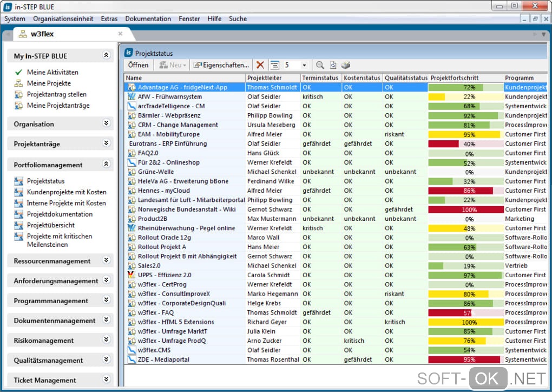This screenshot has width=552, height=392.
Task: Click the red X delete icon in toolbar
Action: (x=260, y=65)
